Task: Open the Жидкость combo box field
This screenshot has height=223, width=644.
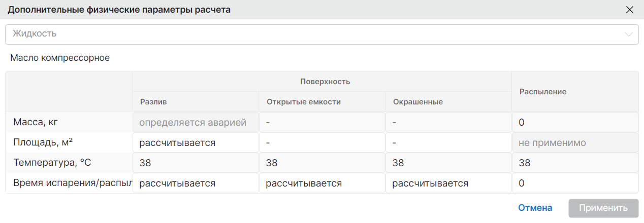Action: [322, 34]
